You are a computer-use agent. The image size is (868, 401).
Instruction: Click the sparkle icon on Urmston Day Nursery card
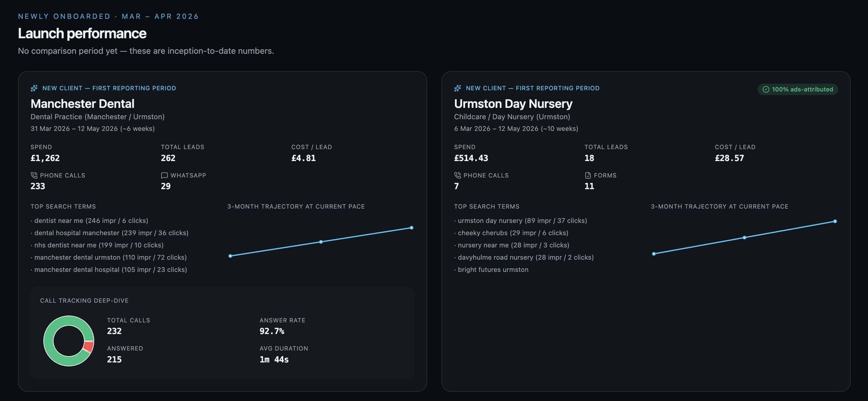[458, 88]
